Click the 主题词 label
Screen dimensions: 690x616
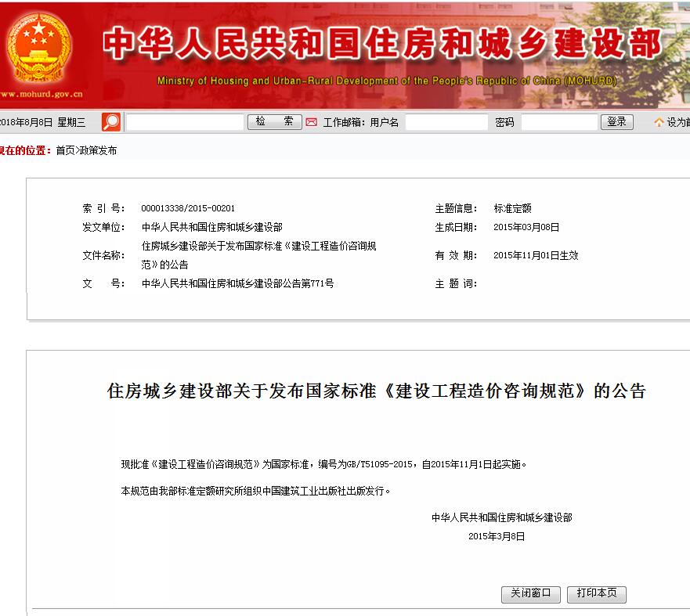[456, 283]
